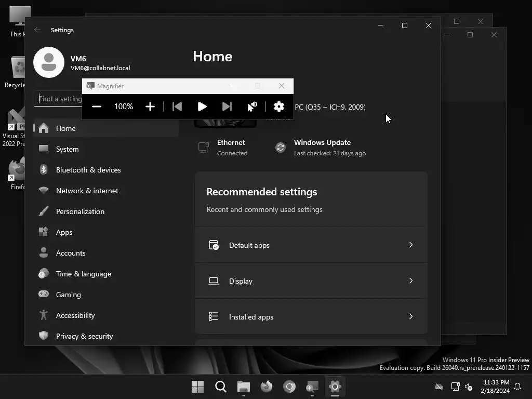Expand Display setting chevron
The width and height of the screenshot is (532, 399).
tap(411, 281)
